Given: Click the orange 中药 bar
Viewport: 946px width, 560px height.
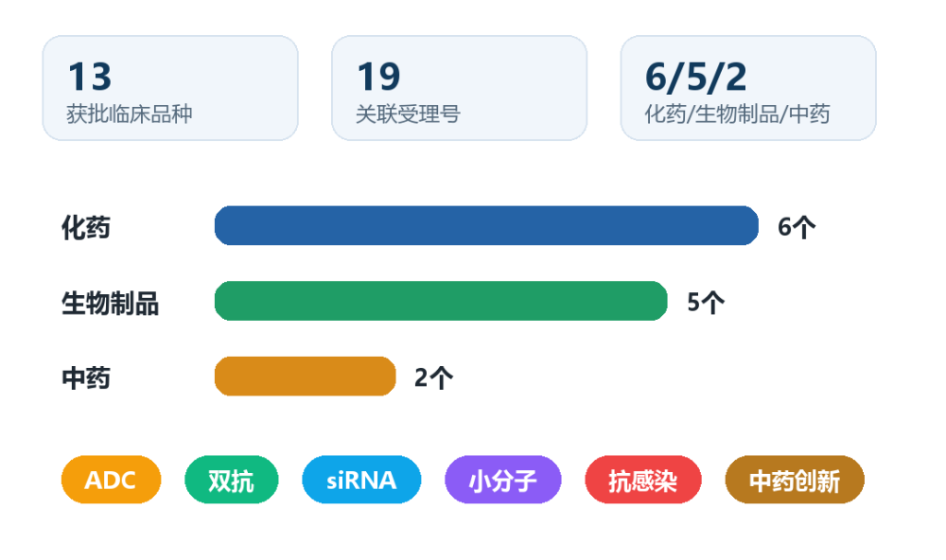Looking at the screenshot, I should click(306, 376).
